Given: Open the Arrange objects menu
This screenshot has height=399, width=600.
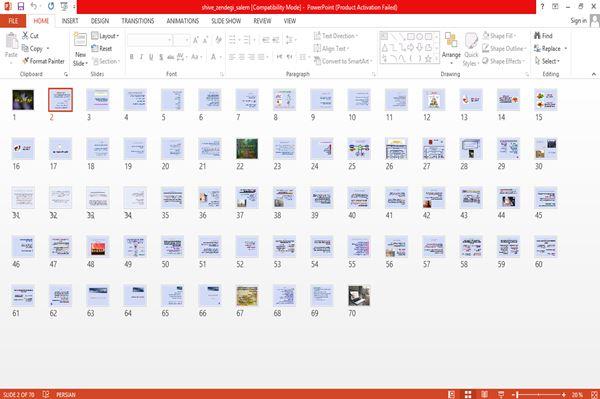Looking at the screenshot, I should [x=451, y=48].
